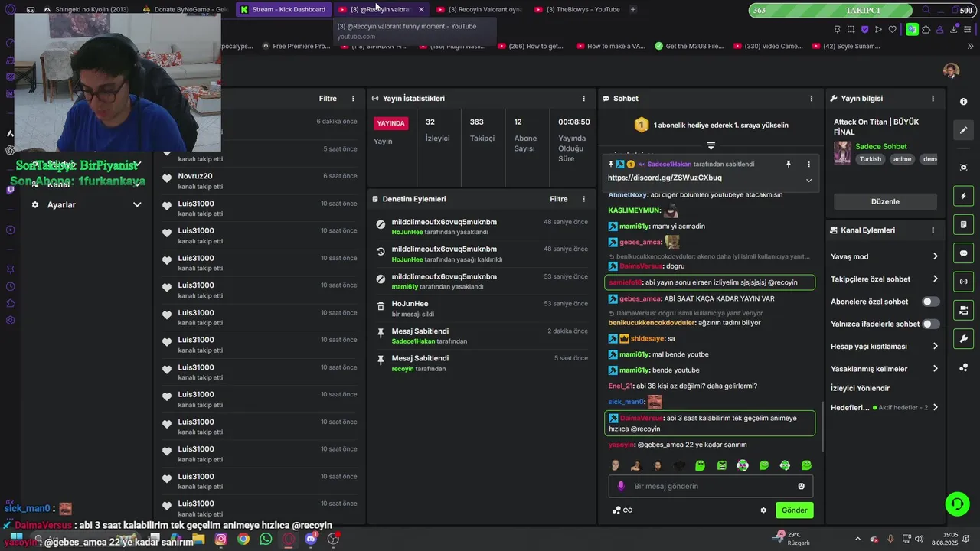Toggle the document panel icon in sidebar

[963, 225]
